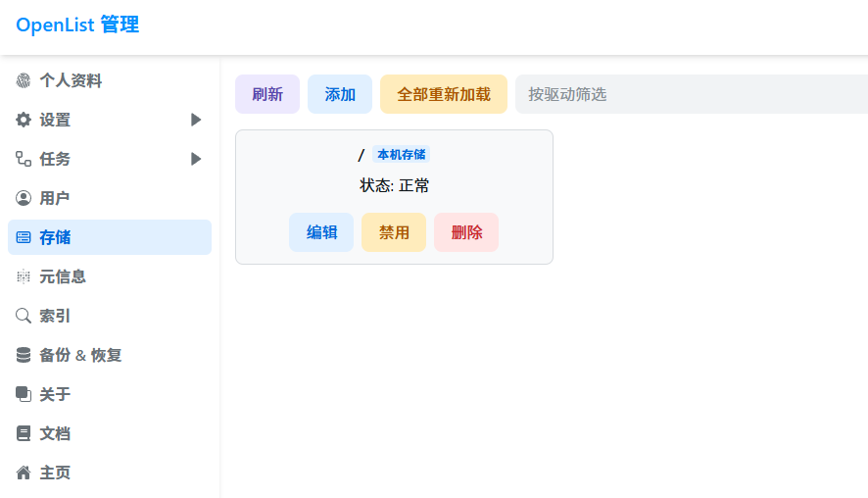Click the database icon beside 备份 & 恢复
Screen dimensions: 868x498
[24, 355]
